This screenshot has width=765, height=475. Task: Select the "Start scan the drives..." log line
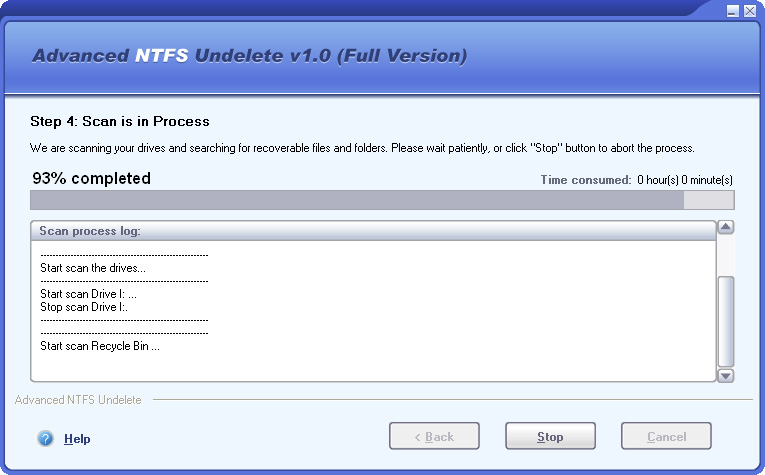pyautogui.click(x=93, y=268)
